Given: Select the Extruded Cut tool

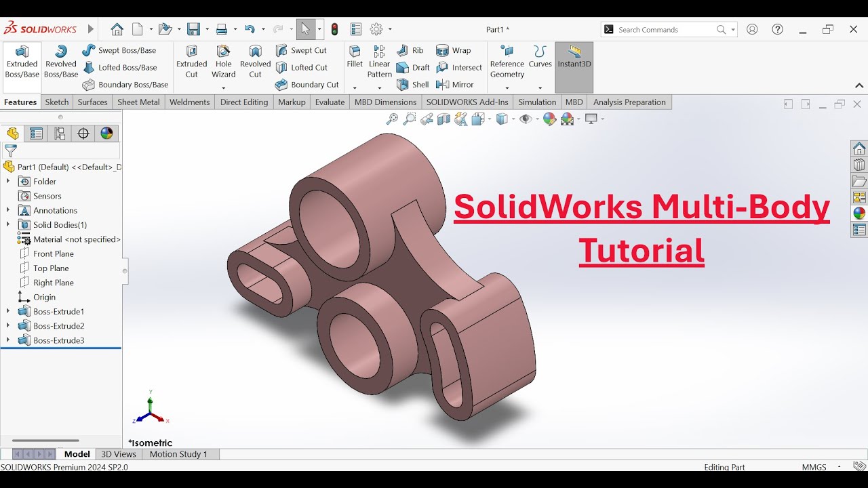Looking at the screenshot, I should pyautogui.click(x=192, y=62).
